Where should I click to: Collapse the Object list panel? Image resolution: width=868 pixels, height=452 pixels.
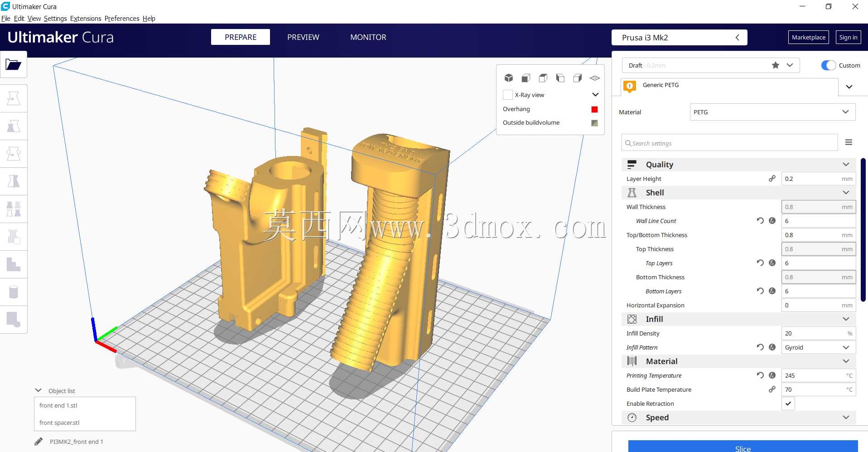(x=39, y=390)
